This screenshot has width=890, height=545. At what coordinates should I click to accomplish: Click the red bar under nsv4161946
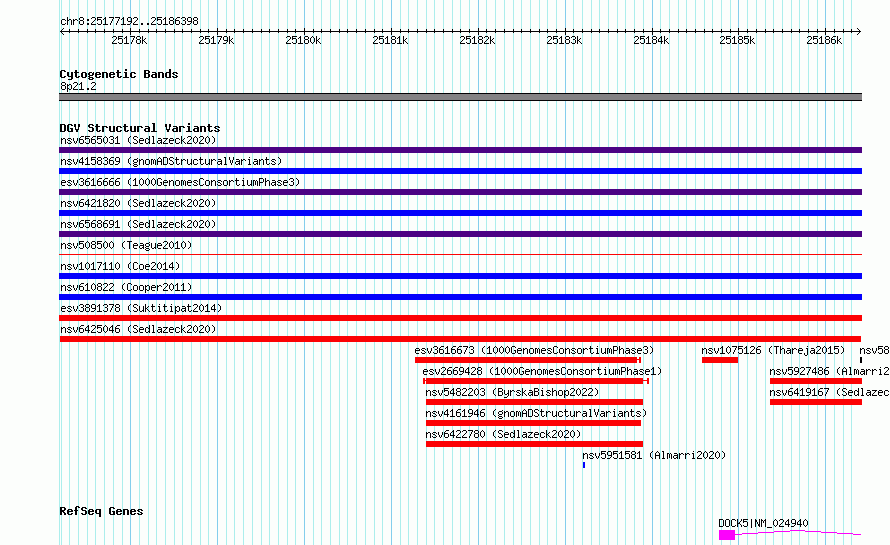pos(533,423)
